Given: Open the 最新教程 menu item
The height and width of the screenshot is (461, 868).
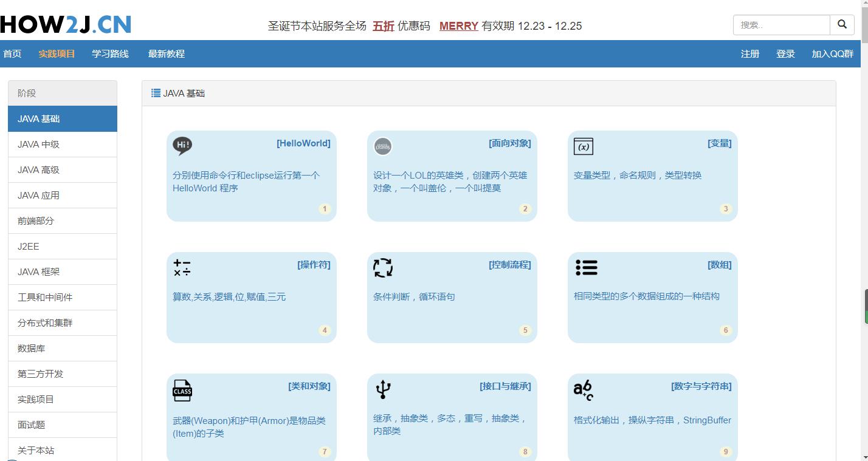Looking at the screenshot, I should coord(166,54).
